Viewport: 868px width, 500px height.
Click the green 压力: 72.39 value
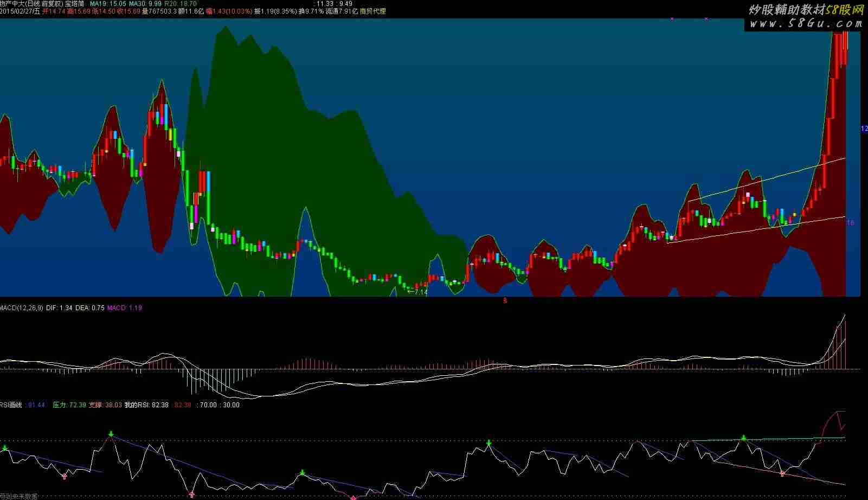tap(69, 405)
